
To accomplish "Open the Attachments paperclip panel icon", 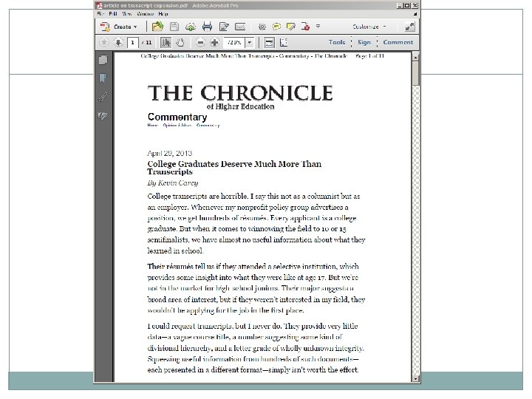I will click(103, 97).
